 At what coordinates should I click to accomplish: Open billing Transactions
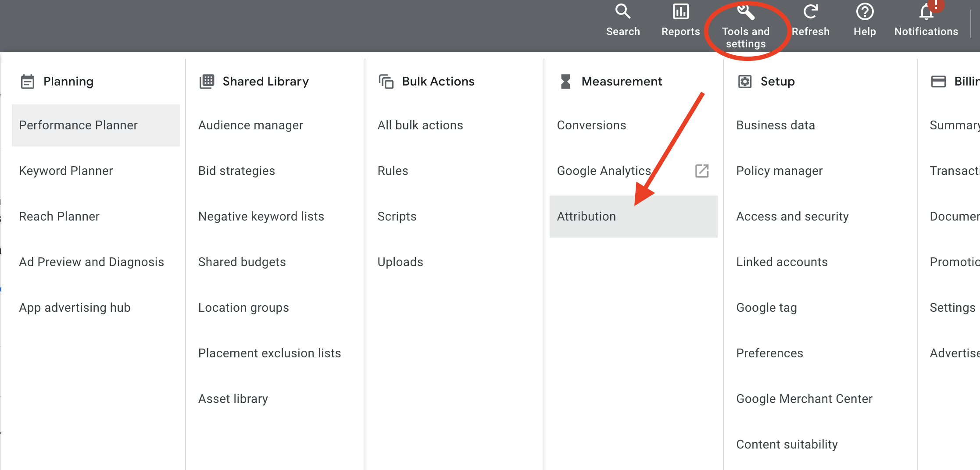point(955,171)
